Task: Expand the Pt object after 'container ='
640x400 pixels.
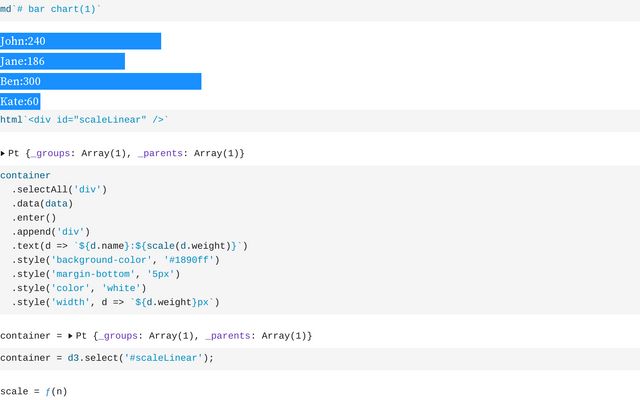Action: coord(70,336)
